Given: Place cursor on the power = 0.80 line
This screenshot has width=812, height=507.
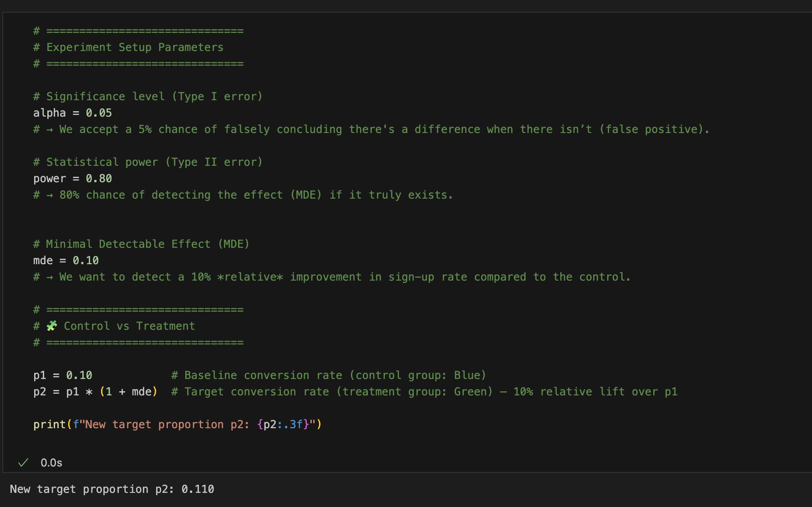Looking at the screenshot, I should 72,179.
